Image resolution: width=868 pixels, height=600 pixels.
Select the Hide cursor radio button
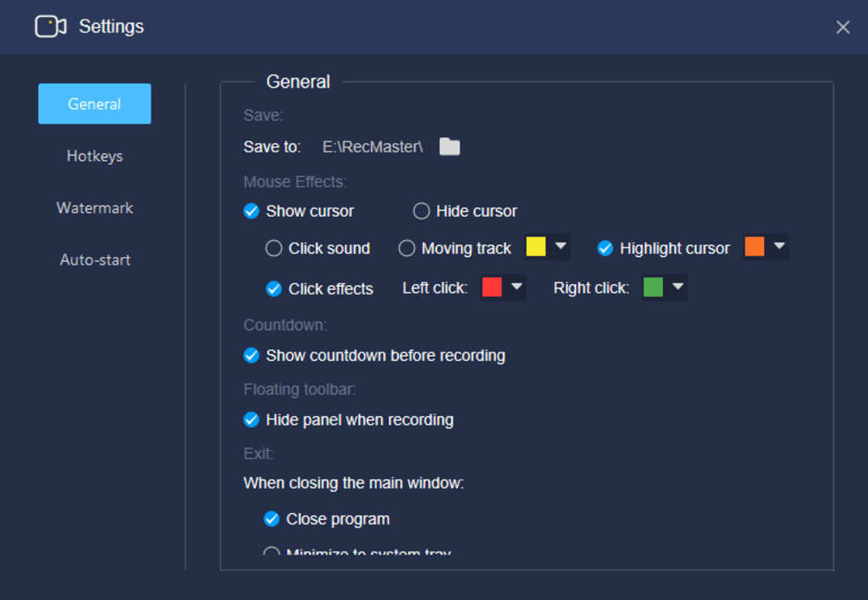pyautogui.click(x=421, y=211)
